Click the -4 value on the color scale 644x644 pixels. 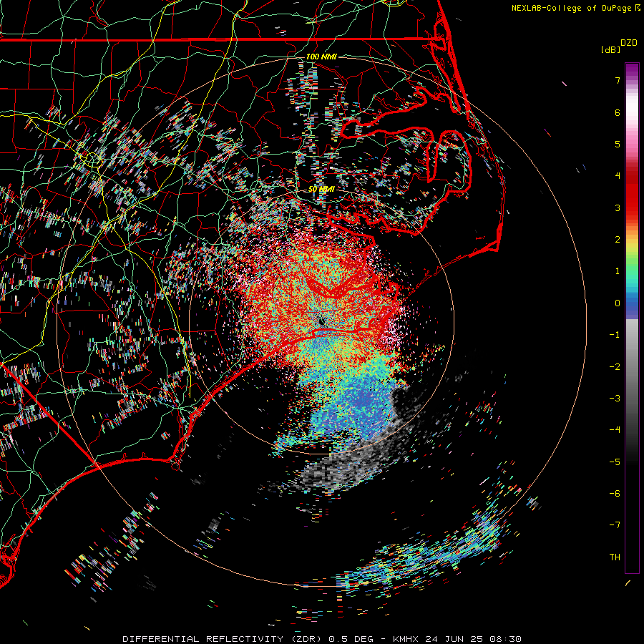tap(615, 430)
